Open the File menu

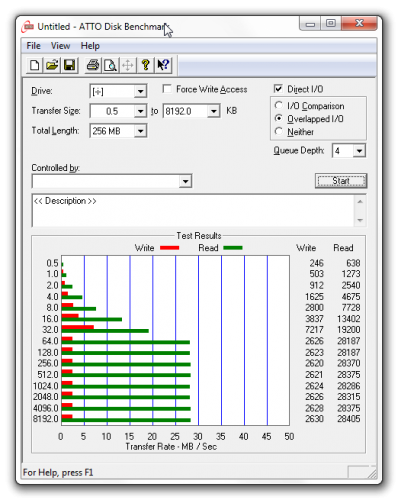(33, 46)
